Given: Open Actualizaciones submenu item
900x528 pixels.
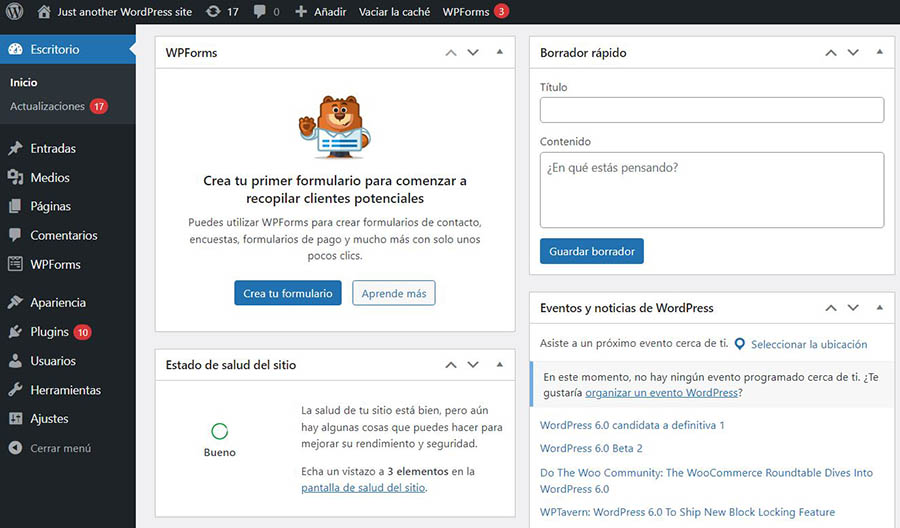Looking at the screenshot, I should click(x=47, y=106).
